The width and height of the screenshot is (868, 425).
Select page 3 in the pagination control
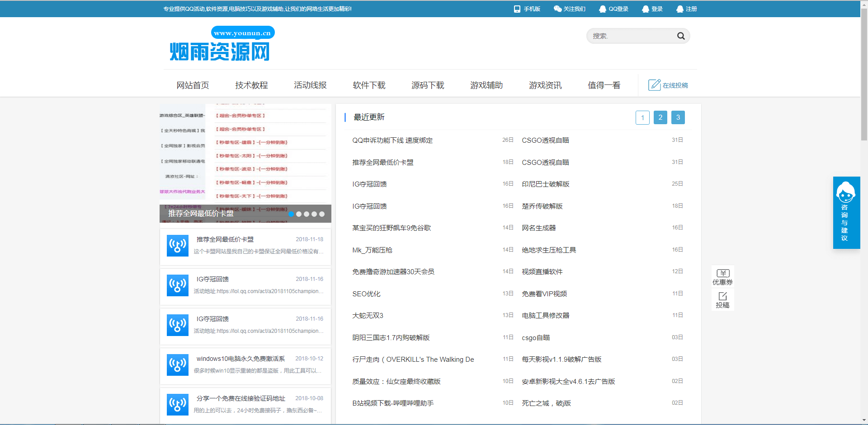pos(678,117)
